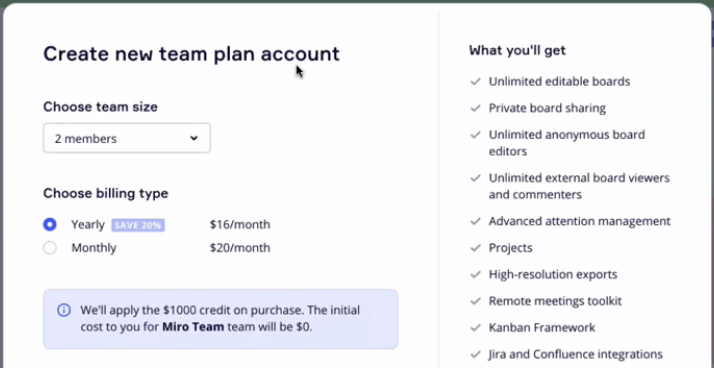Expand the dropdown arrow beside 2 members

click(194, 138)
